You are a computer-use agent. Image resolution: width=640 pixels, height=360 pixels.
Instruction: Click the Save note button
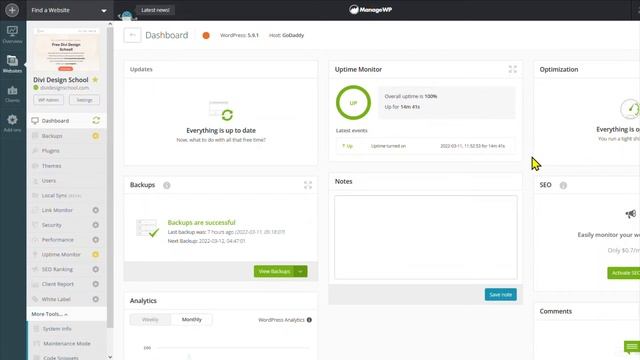pyautogui.click(x=500, y=295)
